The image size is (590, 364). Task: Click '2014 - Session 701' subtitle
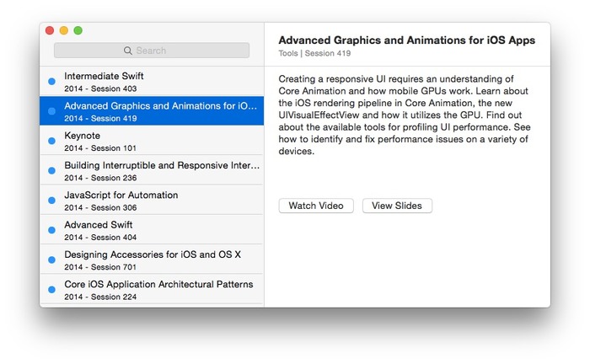click(100, 267)
